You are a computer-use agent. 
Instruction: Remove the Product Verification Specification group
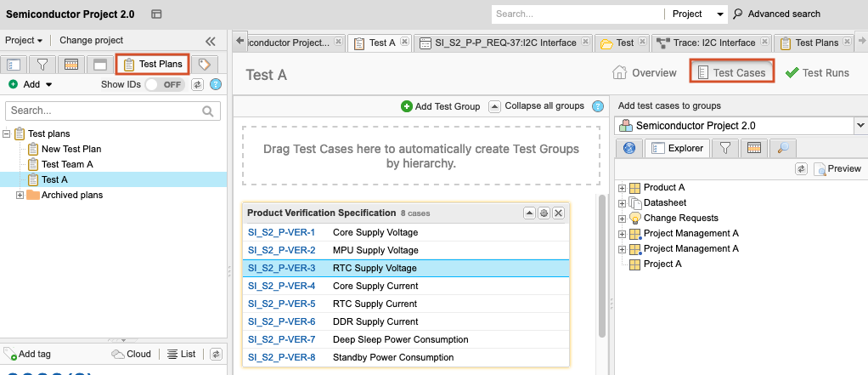[558, 213]
